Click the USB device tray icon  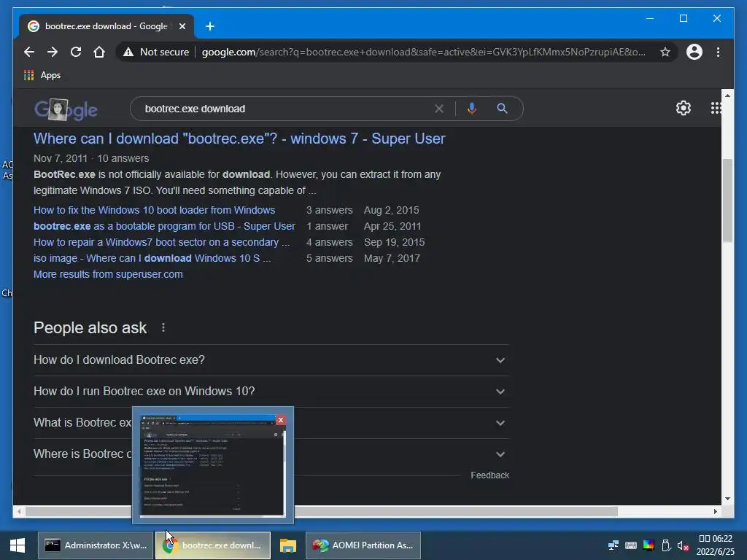click(666, 545)
